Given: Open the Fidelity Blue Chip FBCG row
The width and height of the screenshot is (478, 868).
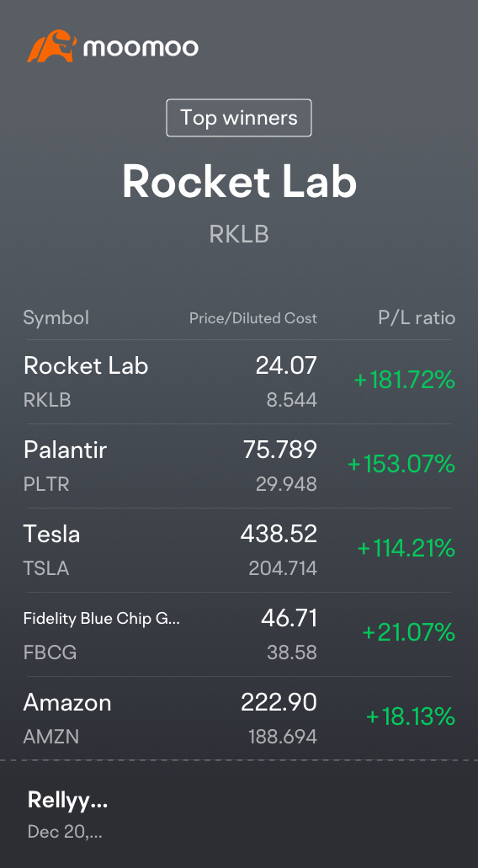Looking at the screenshot, I should coord(239,635).
